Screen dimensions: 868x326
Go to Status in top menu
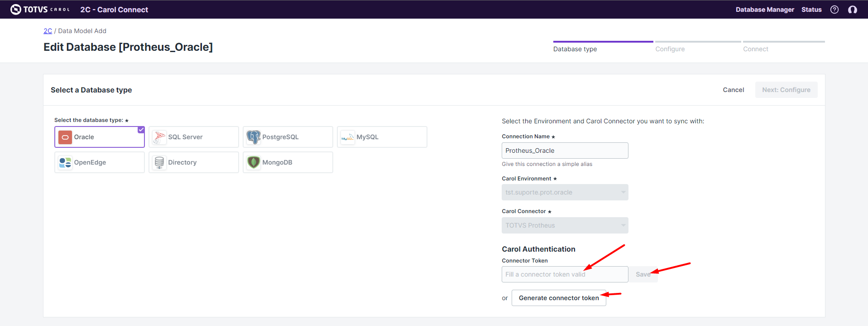(x=811, y=10)
